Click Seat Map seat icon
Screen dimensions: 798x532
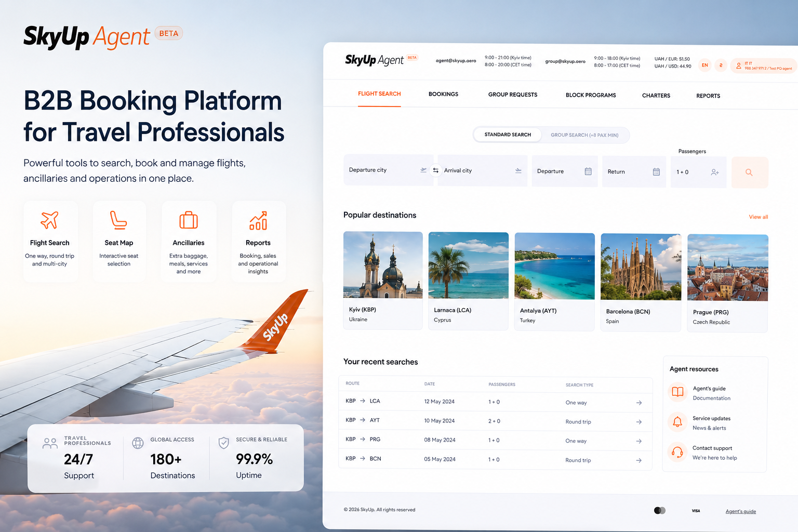point(118,220)
